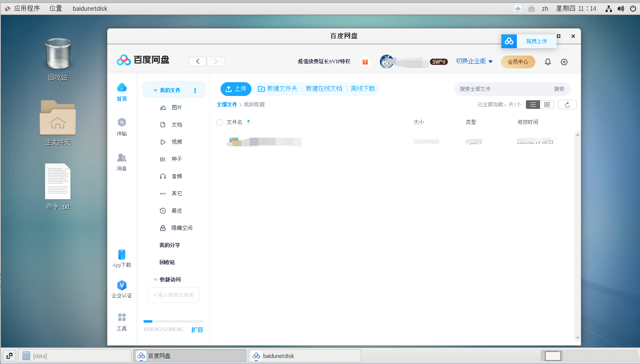Open the volume speaker tray icon
This screenshot has height=364, width=640.
tap(621, 9)
